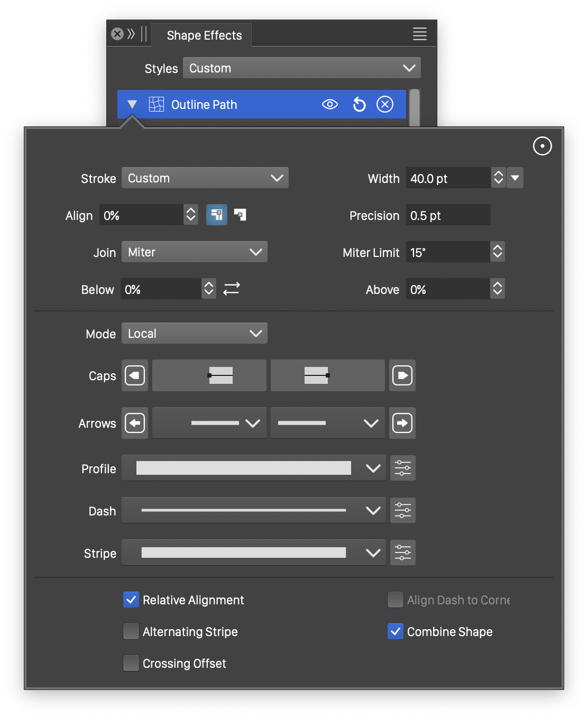Open the Styles dropdown
Viewport: 588px width, 718px height.
(x=301, y=68)
